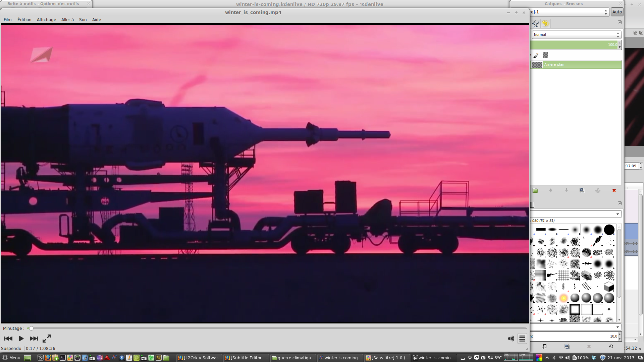The width and height of the screenshot is (644, 362).
Task: Click the Auto button
Action: tap(617, 12)
